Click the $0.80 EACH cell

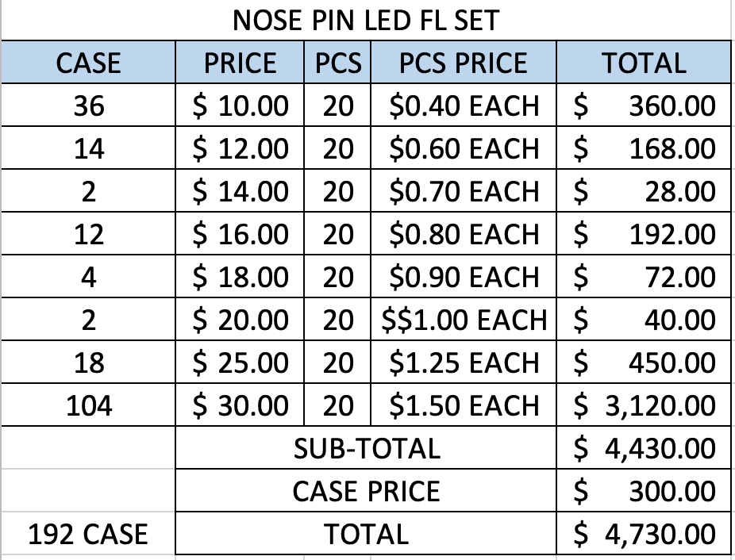[464, 234]
